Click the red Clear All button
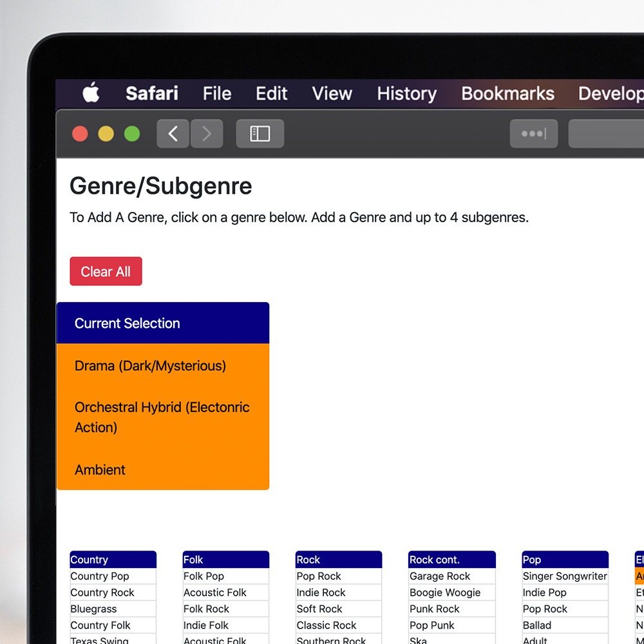The height and width of the screenshot is (644, 644). pos(106,271)
